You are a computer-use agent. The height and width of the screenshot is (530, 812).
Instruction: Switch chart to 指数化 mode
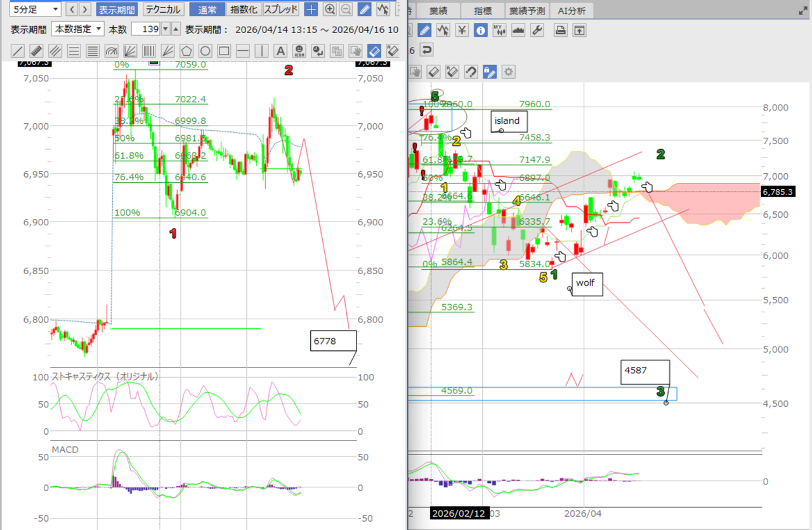243,10
